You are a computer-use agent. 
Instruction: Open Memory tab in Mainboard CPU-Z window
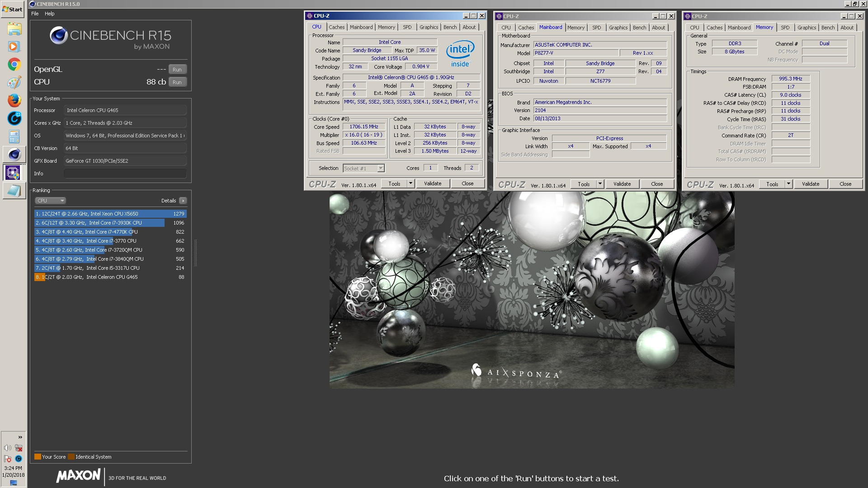576,28
